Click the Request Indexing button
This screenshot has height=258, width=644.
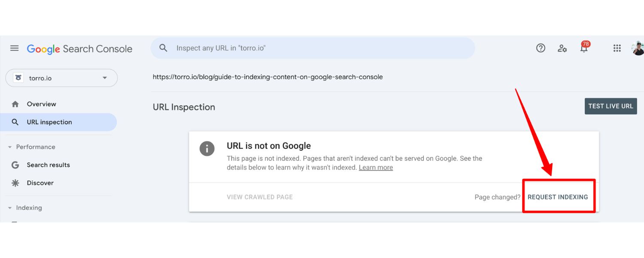tap(558, 197)
